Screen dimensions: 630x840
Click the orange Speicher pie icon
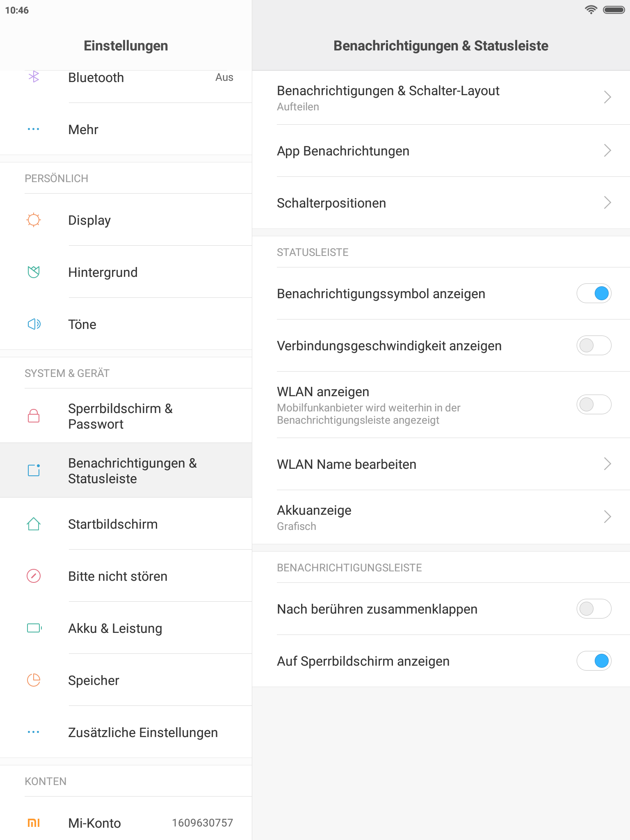coord(34,680)
